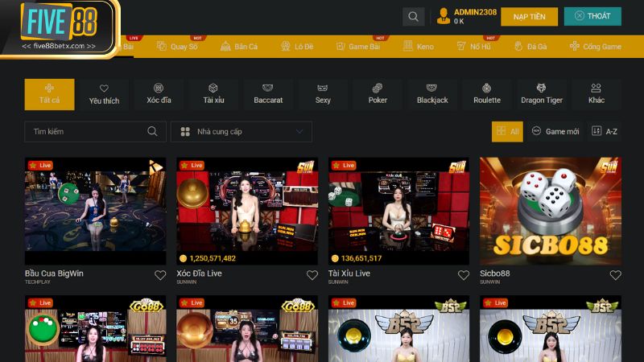Image resolution: width=644 pixels, height=362 pixels.
Task: Click the Nhà cung cấp dropdown chevron
Action: 299,131
